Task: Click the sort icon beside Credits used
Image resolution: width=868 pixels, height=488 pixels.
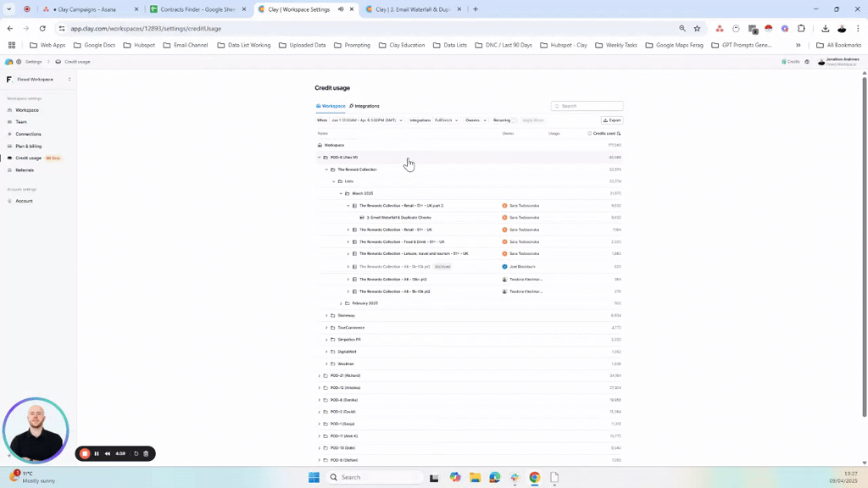Action: [619, 133]
